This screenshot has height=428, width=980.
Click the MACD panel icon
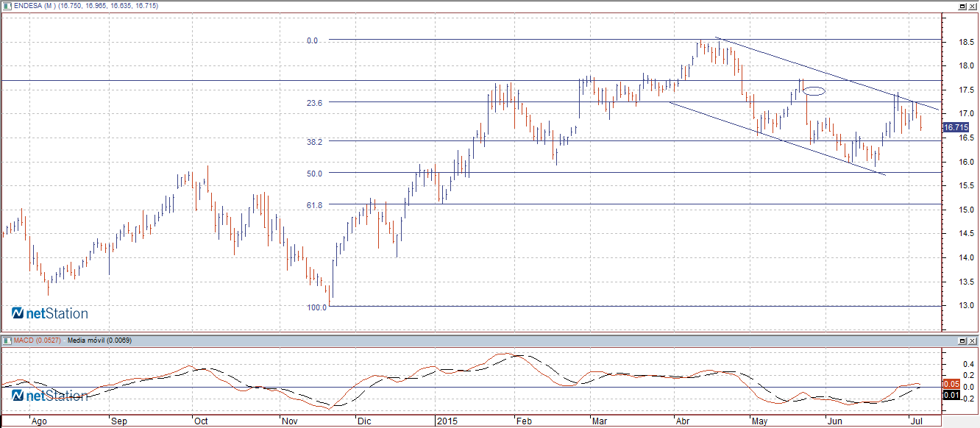click(6, 341)
